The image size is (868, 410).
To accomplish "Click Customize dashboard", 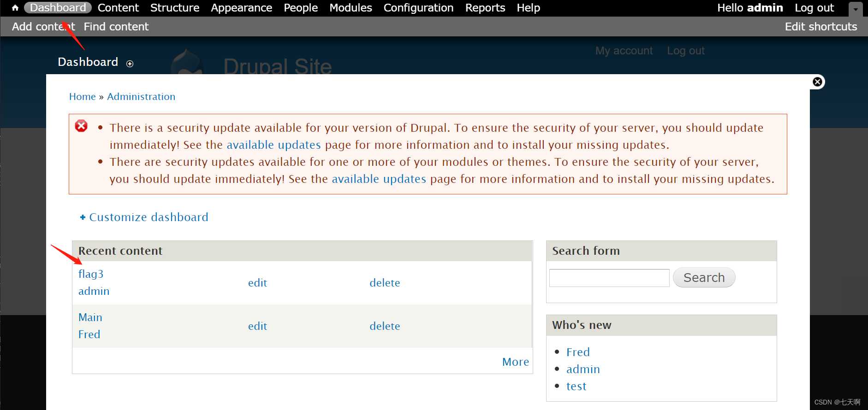I will pos(149,217).
